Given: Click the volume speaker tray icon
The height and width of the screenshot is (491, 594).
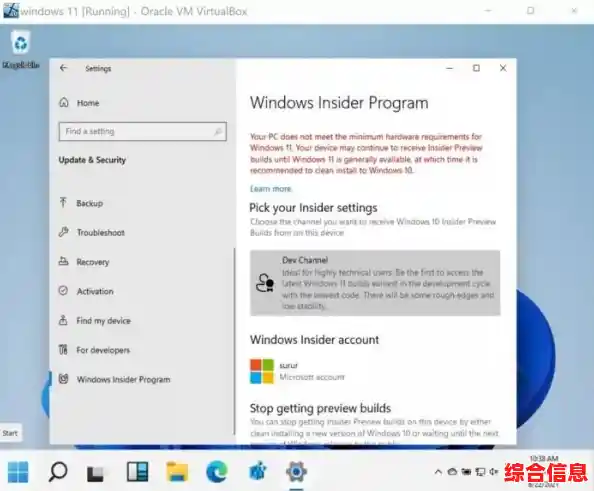Looking at the screenshot, I should coord(494,472).
